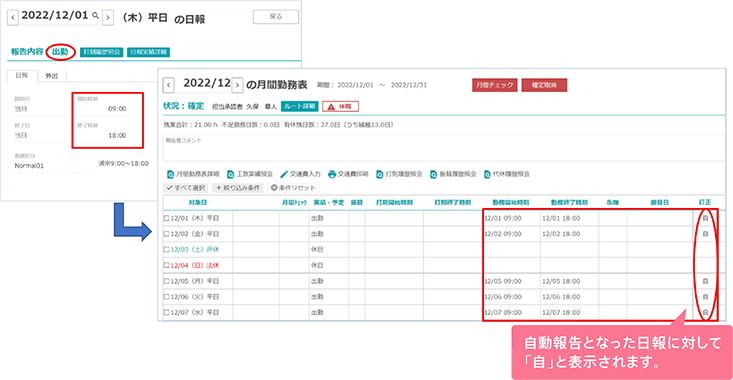The width and height of the screenshot is (733, 380).
Task: Go to next day in daily report
Action: click(108, 18)
